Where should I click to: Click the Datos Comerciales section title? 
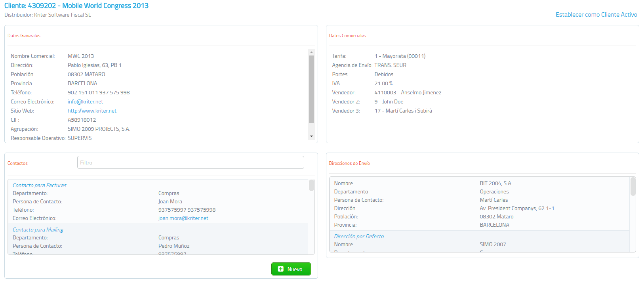coord(347,36)
